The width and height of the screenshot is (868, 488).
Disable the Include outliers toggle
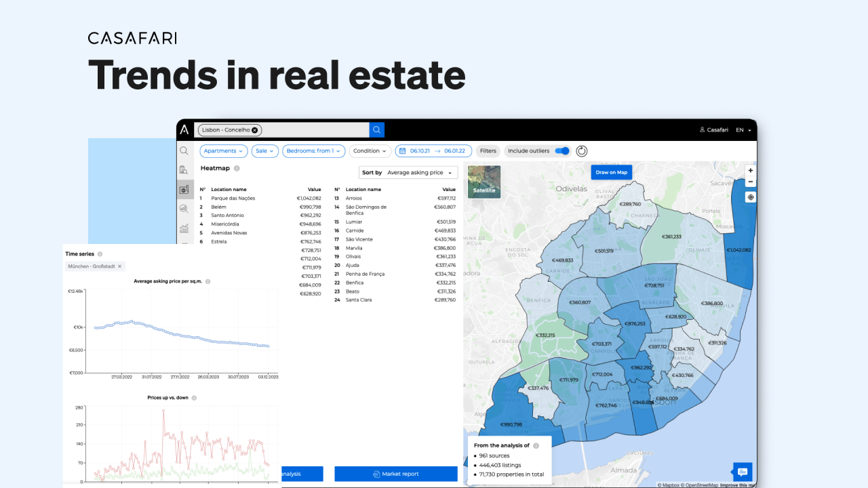pos(563,150)
